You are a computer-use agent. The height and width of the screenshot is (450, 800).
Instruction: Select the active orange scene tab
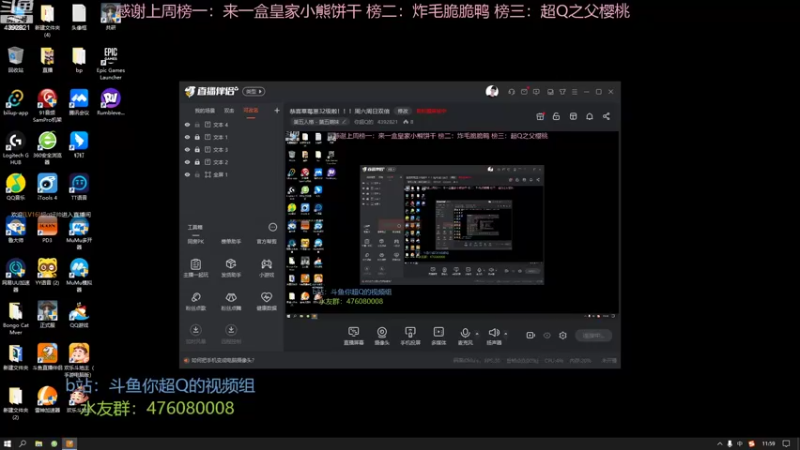point(251,111)
